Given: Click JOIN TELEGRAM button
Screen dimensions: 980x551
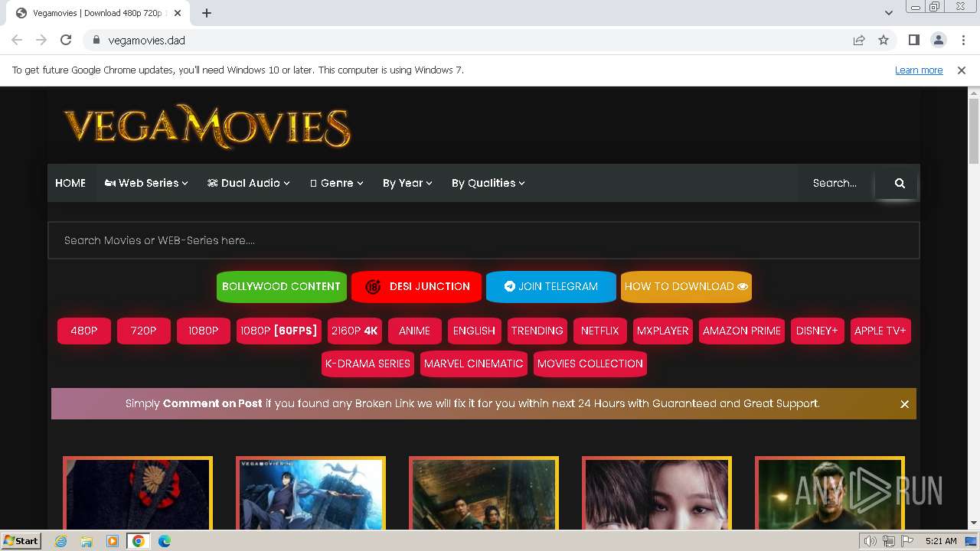Looking at the screenshot, I should (551, 286).
